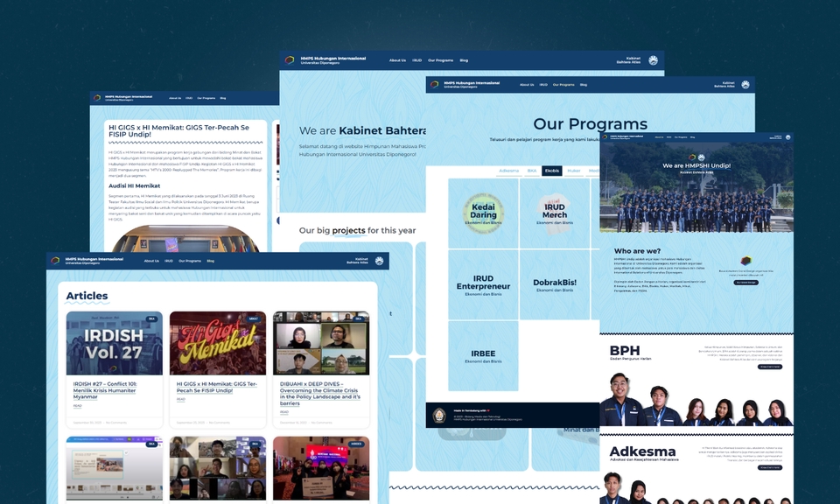Switch to the Huker programs tab
The height and width of the screenshot is (504, 840).
coord(575,171)
